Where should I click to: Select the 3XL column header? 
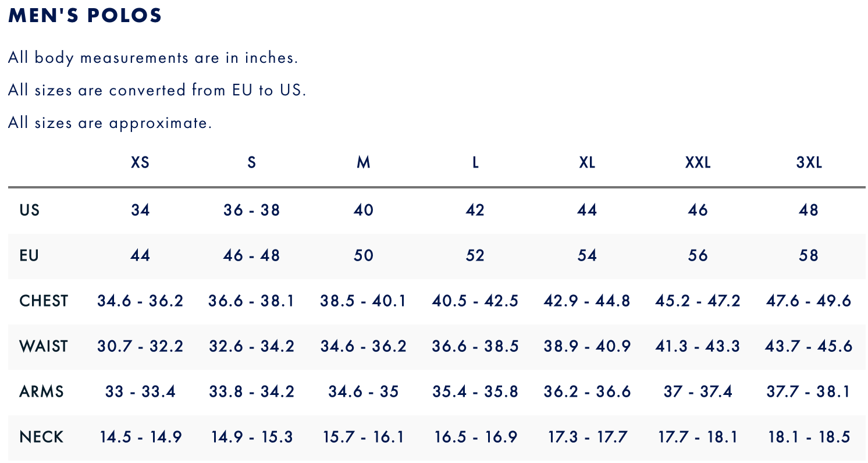click(809, 163)
